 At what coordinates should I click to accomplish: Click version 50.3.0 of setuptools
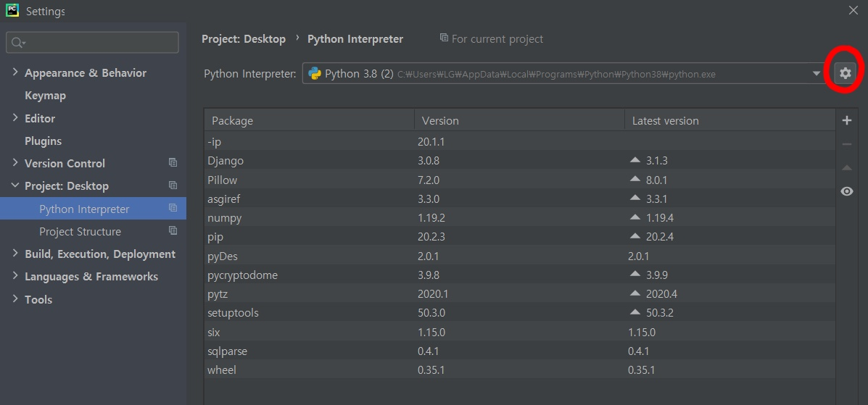pyautogui.click(x=431, y=313)
